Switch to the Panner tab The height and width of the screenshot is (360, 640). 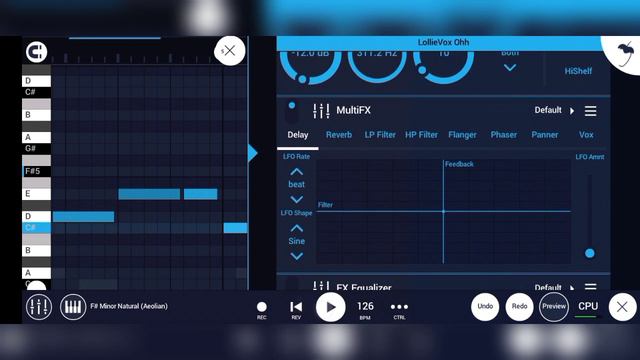point(544,135)
